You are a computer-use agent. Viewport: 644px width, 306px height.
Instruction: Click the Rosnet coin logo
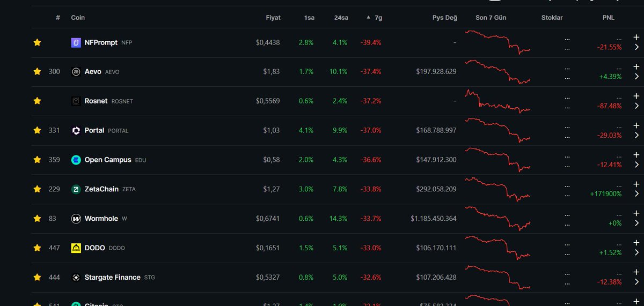[x=76, y=101]
